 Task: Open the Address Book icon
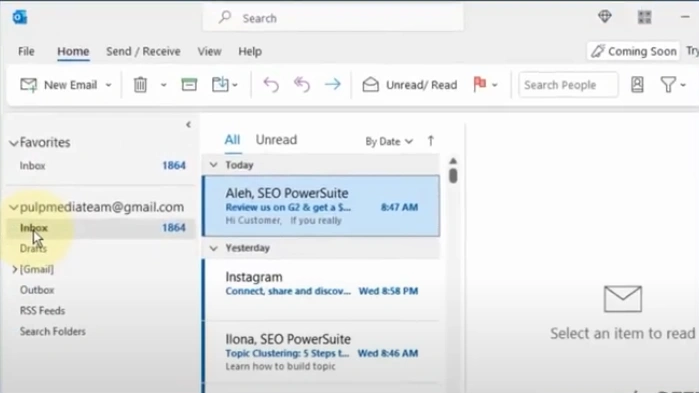pyautogui.click(x=637, y=84)
